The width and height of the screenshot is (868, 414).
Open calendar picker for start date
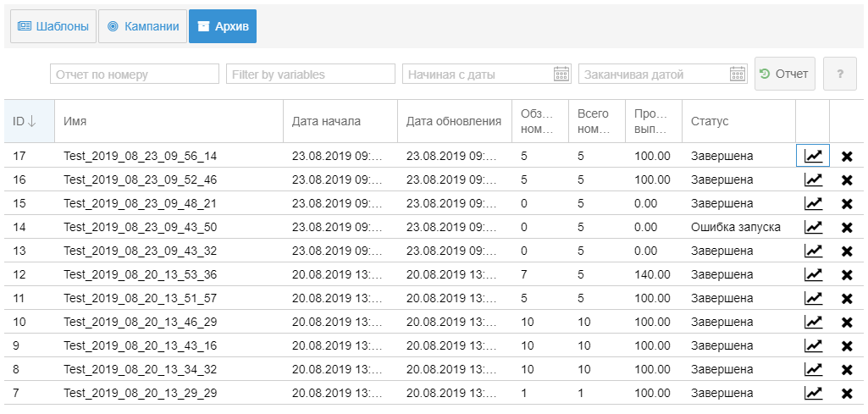pyautogui.click(x=561, y=74)
